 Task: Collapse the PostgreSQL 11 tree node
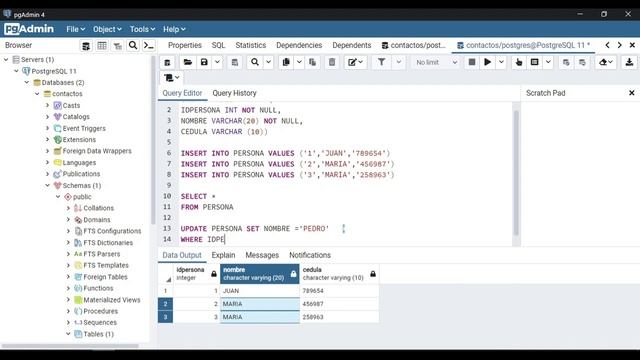pos(16,71)
